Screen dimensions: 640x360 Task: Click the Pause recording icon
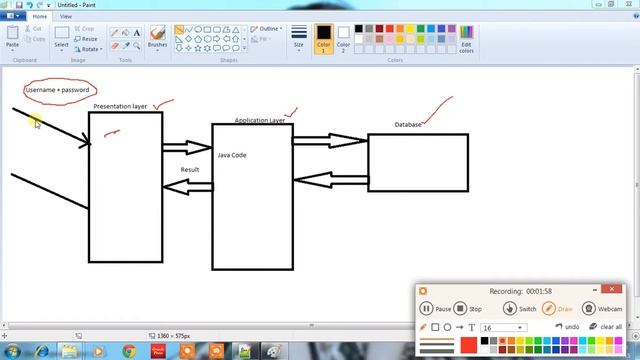(426, 309)
